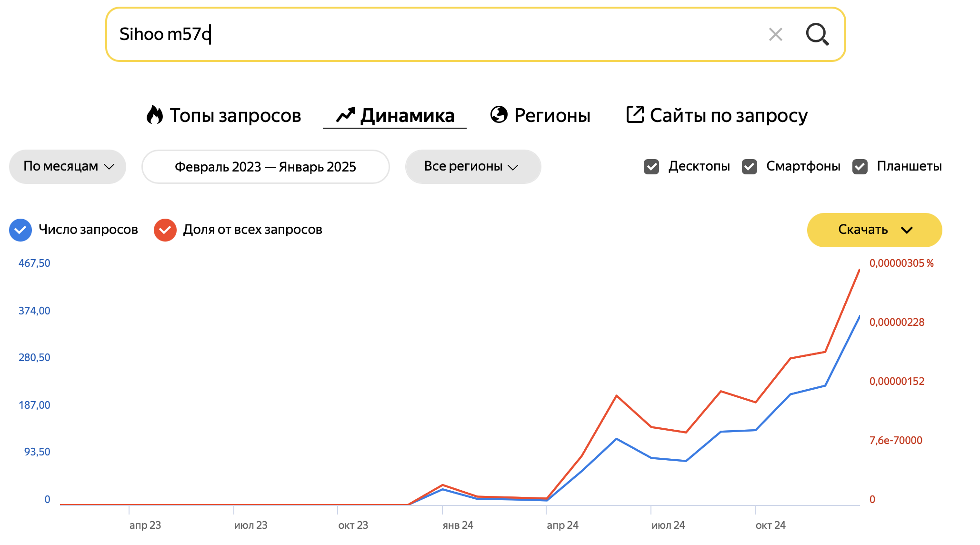Click the 0,00000305 % right axis value
The width and height of the screenshot is (980, 545).
[901, 263]
